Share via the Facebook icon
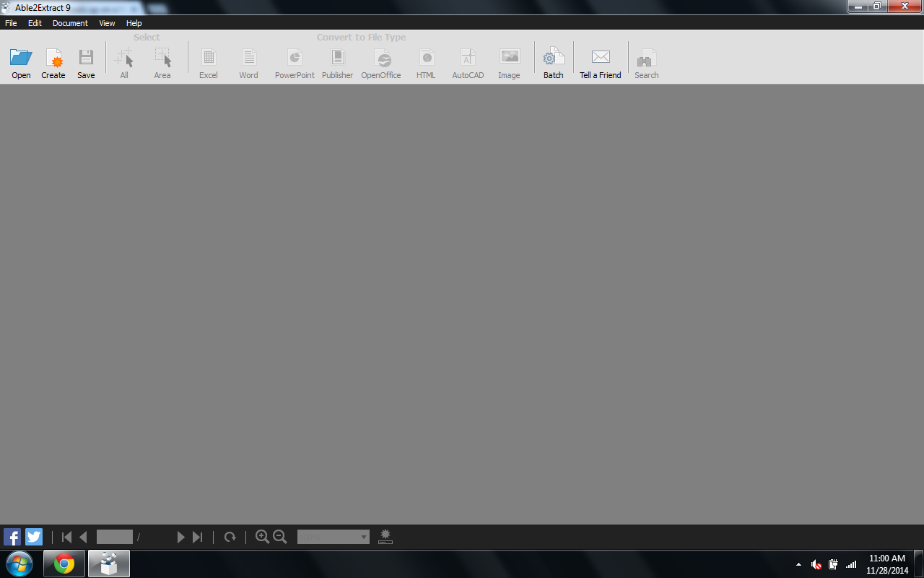924x578 pixels. pos(12,537)
